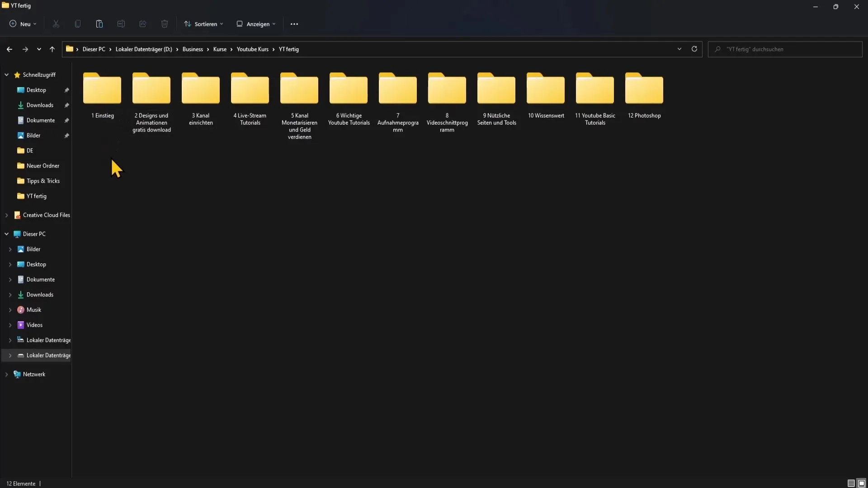Screen dimensions: 868x488
Task: Expand Musik under Dieser PC
Action: [10, 310]
